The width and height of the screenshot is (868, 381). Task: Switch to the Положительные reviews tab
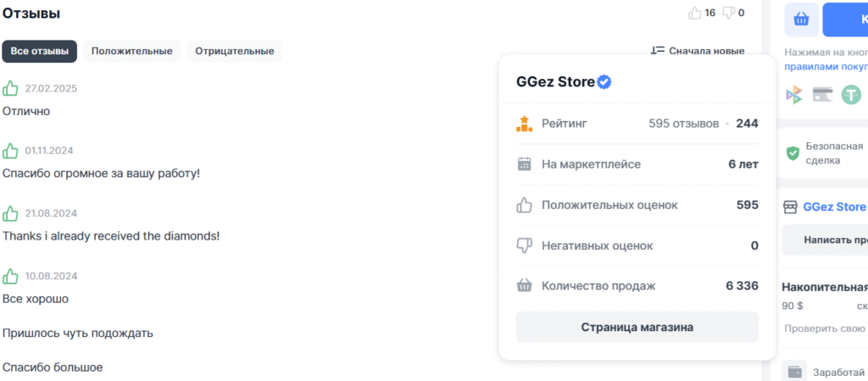pos(131,51)
